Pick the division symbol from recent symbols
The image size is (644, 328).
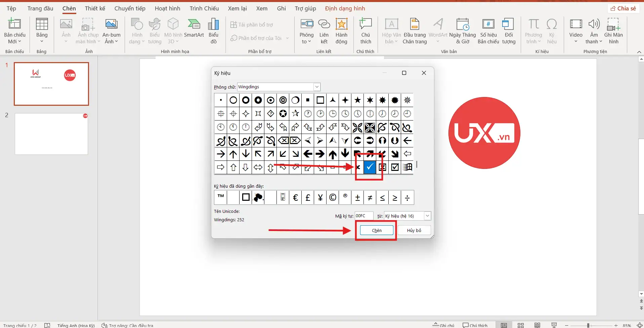pos(407,197)
